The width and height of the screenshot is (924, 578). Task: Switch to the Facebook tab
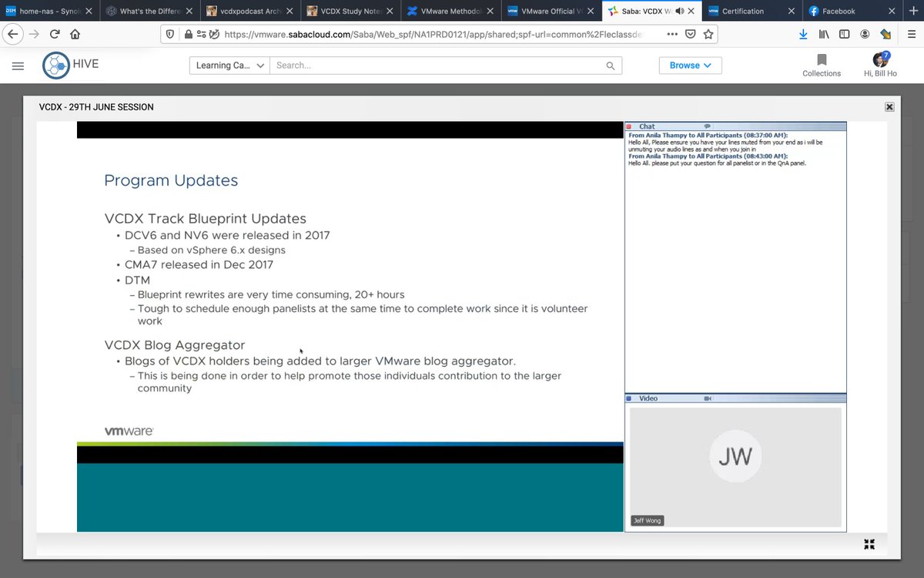pos(851,11)
